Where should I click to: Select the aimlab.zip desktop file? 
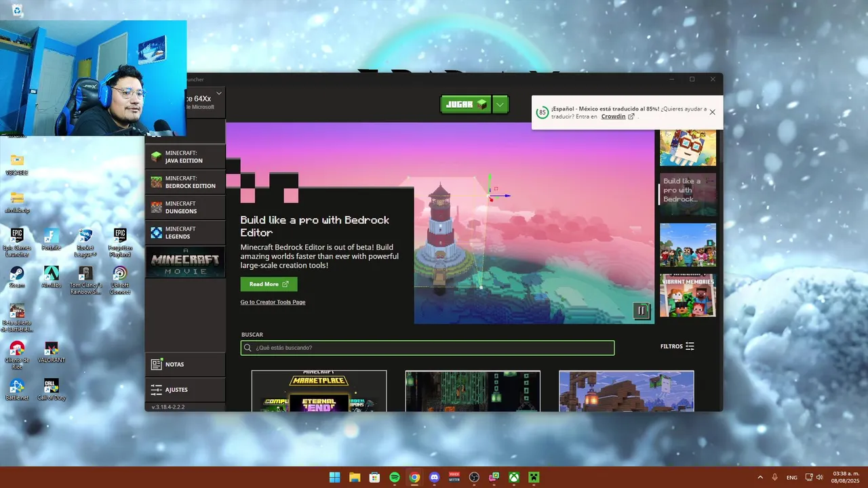(x=17, y=202)
